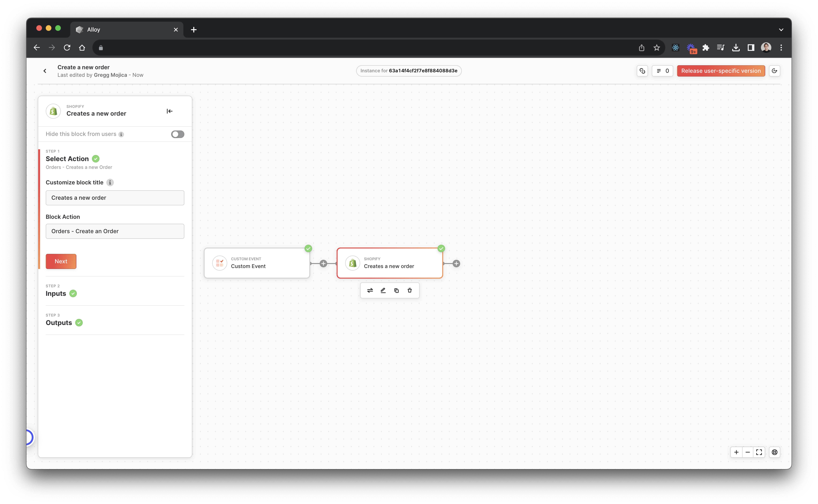Go back using the workflow header arrow
The width and height of the screenshot is (818, 504).
45,71
